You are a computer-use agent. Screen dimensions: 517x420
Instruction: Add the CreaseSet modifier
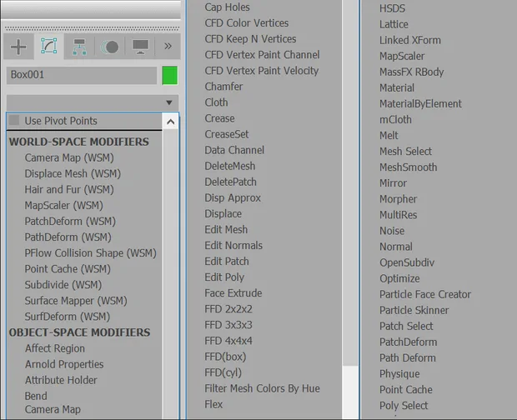[x=227, y=134]
